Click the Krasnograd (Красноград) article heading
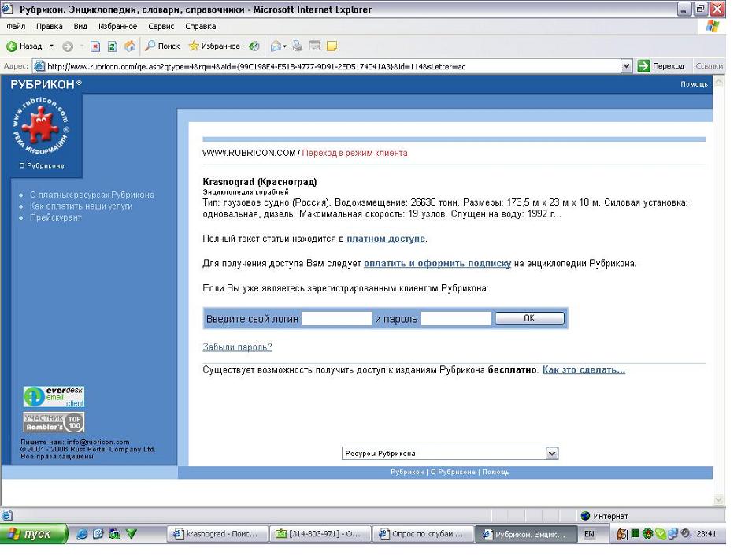 pyautogui.click(x=259, y=181)
